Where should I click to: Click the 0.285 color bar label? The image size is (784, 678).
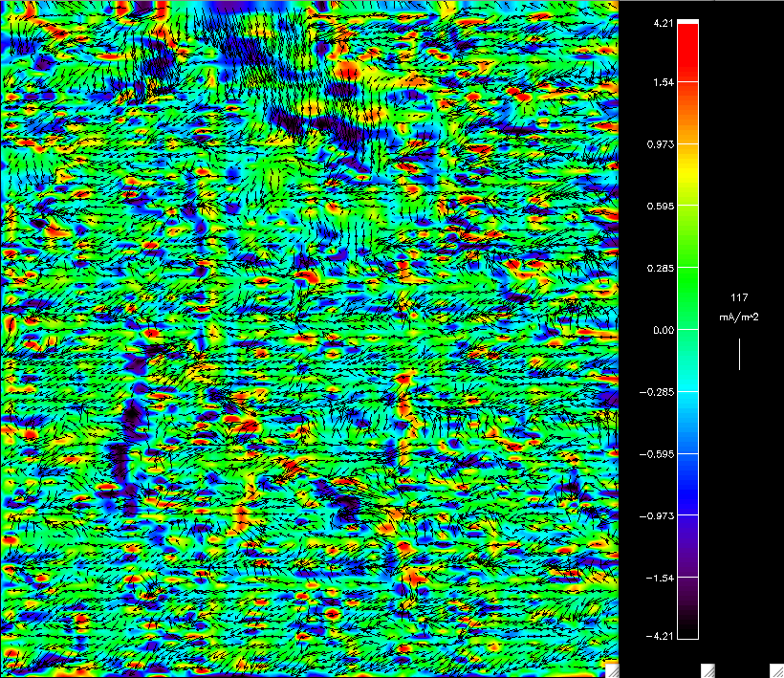pos(661,268)
